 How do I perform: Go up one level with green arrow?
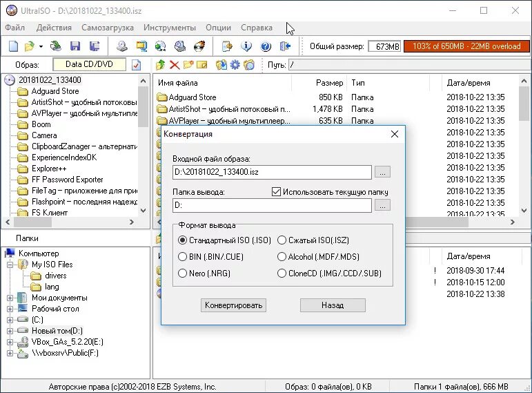161,64
